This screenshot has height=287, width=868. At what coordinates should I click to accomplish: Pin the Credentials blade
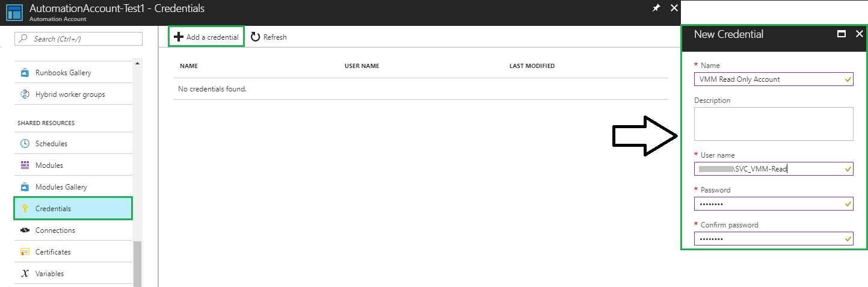tap(656, 8)
